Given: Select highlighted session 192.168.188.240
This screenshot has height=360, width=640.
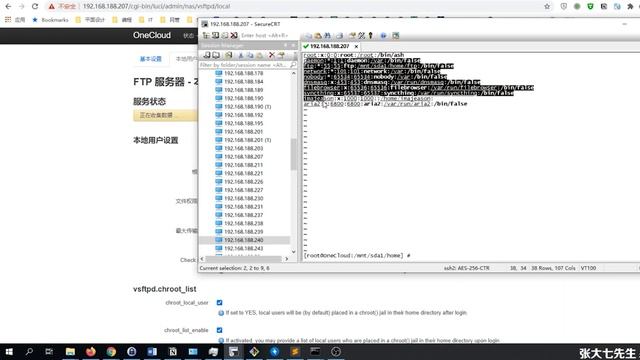Looking at the screenshot, I should tap(243, 240).
